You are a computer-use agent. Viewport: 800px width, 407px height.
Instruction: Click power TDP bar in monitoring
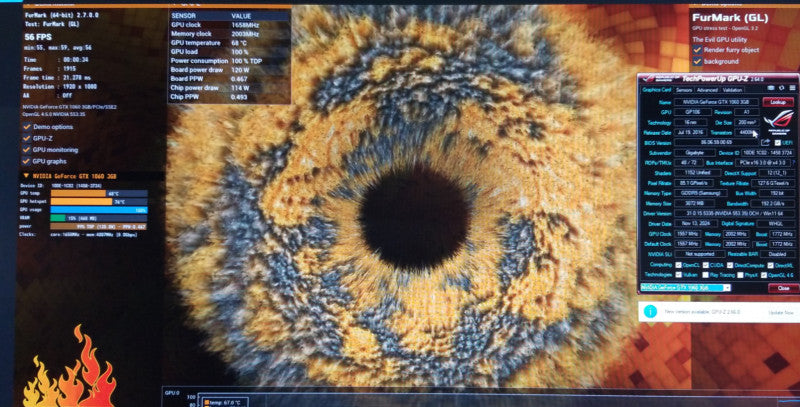pos(99,226)
